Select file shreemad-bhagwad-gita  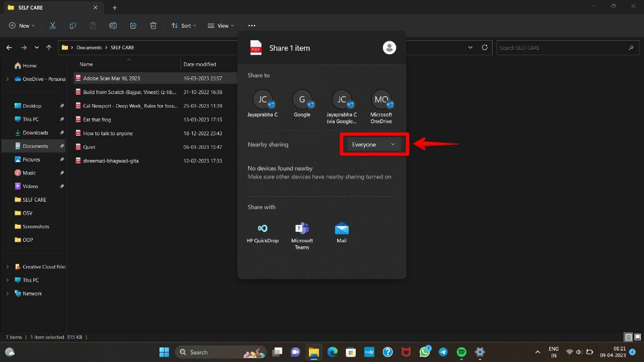[111, 161]
